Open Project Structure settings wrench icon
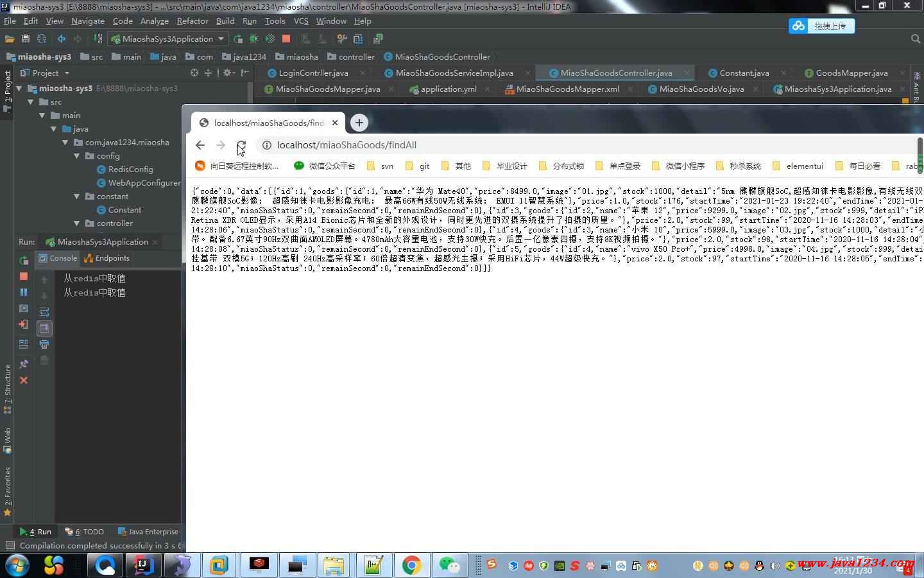The height and width of the screenshot is (578, 924). tap(341, 39)
